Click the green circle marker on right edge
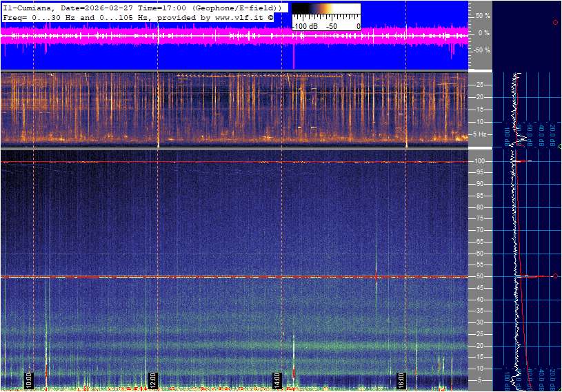The height and width of the screenshot is (392, 562). [560, 147]
